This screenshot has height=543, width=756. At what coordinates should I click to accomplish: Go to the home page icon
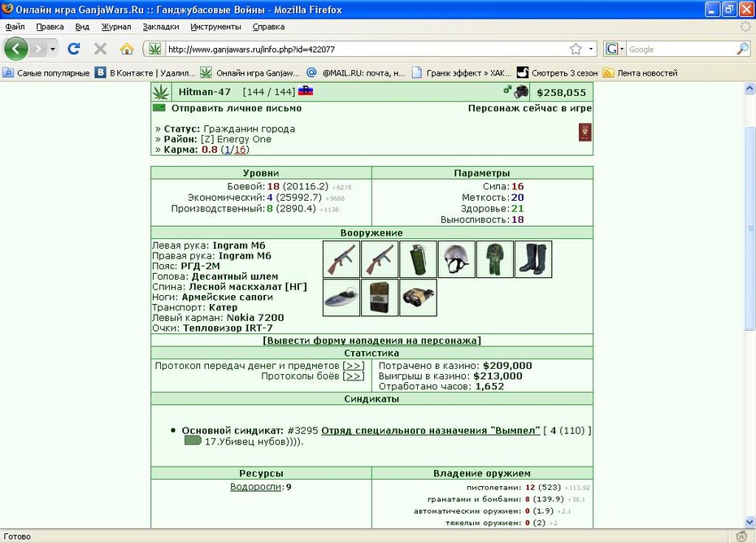(x=127, y=49)
